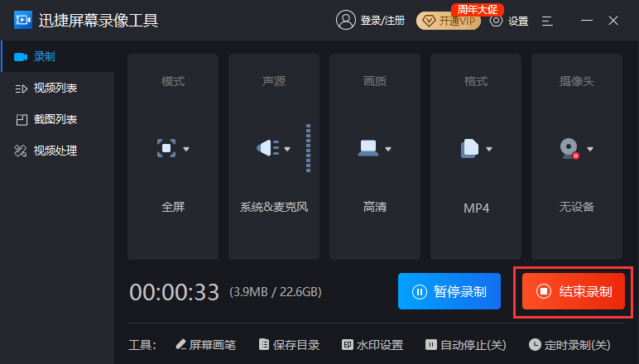
Task: Open the hamburger menu in title bar
Action: pos(547,21)
